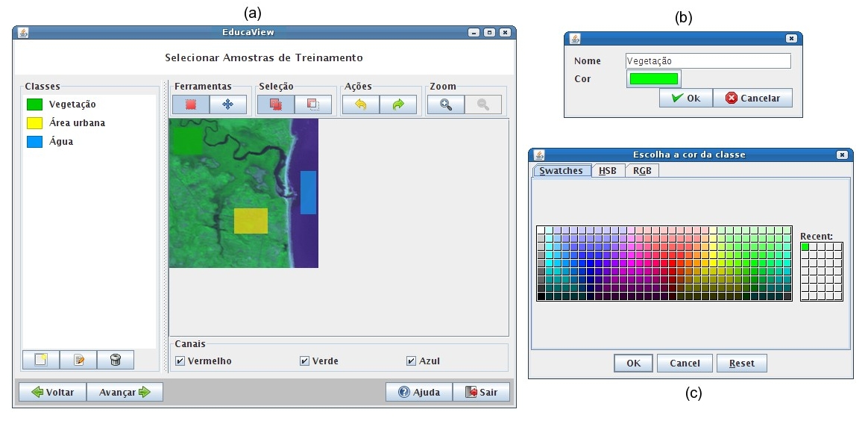Open help via Ajuda button
The height and width of the screenshot is (421, 868).
(x=419, y=392)
